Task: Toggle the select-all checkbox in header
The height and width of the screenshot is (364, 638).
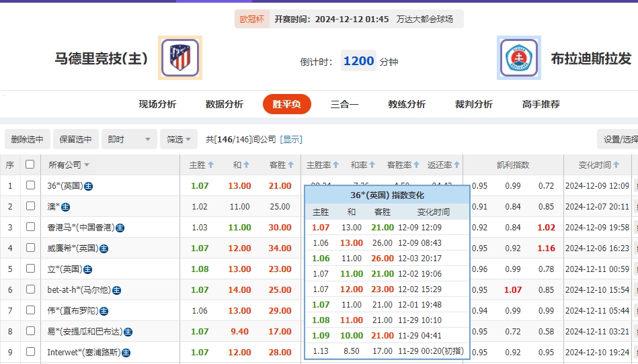Action: (30, 165)
